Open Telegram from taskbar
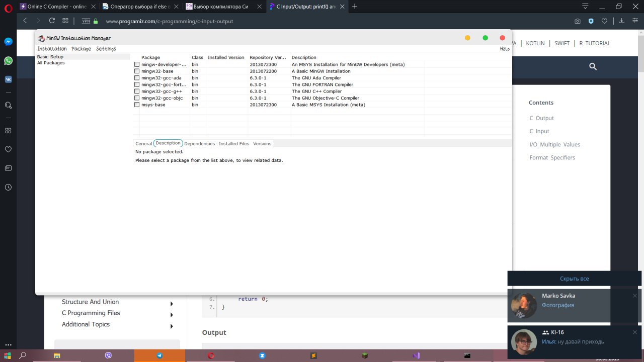Viewport: 644px width, 362px height. (x=159, y=355)
